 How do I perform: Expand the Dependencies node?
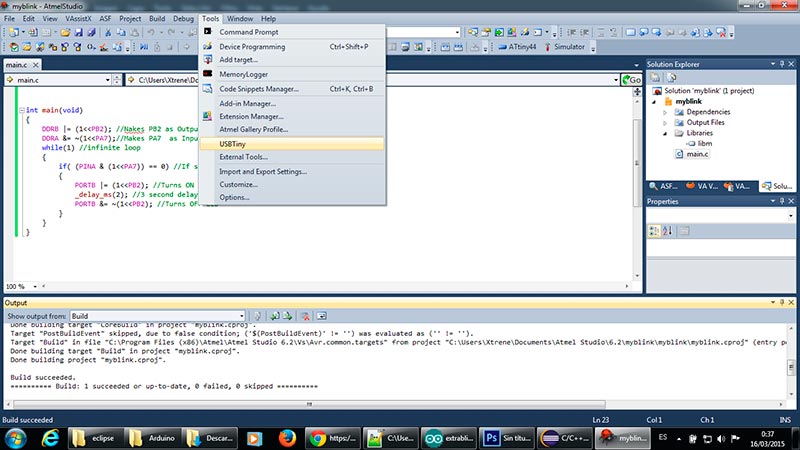pyautogui.click(x=665, y=112)
